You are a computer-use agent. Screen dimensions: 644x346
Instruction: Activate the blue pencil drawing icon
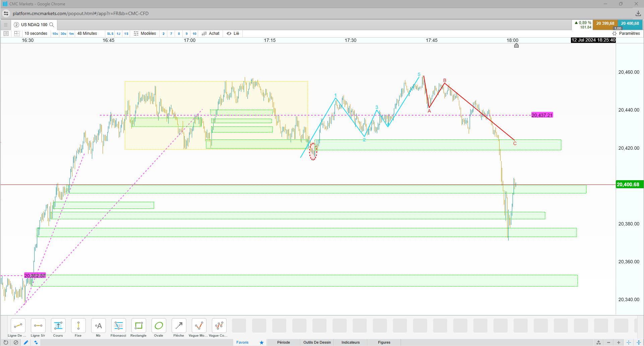point(26,342)
